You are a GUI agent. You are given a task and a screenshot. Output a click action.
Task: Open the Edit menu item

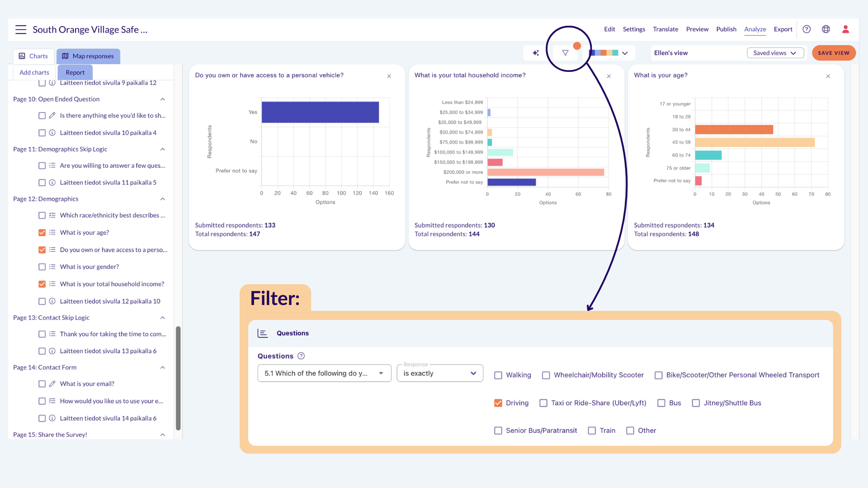tap(609, 29)
